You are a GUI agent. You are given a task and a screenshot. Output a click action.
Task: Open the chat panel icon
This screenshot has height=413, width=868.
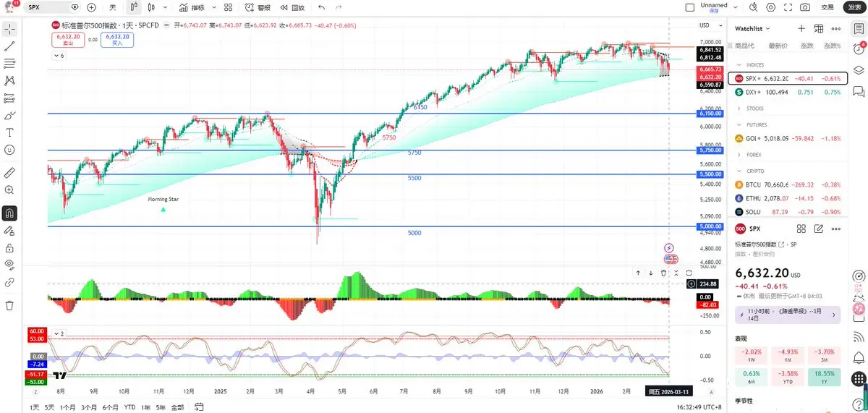coord(859,91)
